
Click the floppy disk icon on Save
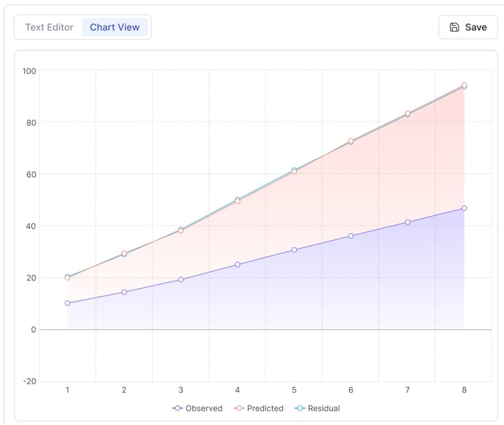tap(454, 28)
